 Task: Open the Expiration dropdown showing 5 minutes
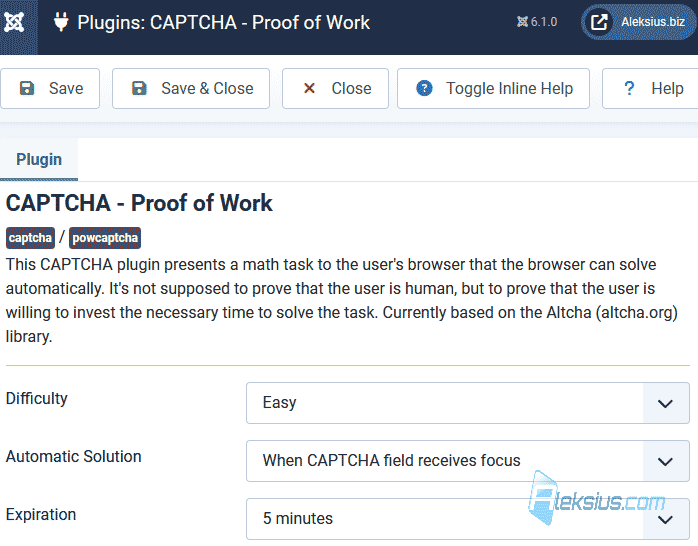468,519
